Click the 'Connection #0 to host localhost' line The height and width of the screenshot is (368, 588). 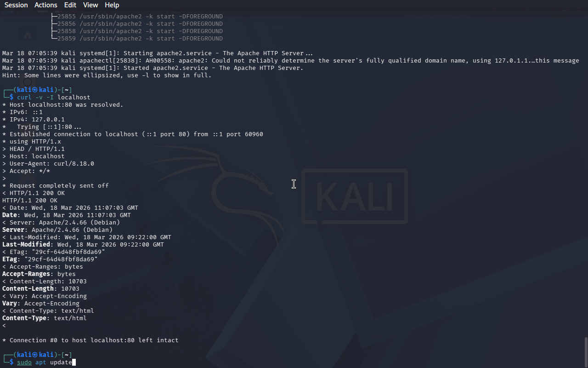90,340
